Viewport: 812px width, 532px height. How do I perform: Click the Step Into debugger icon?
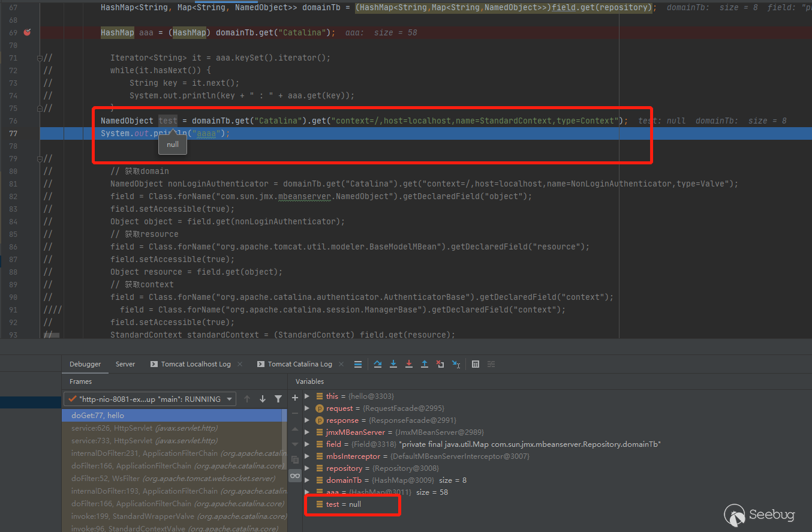pyautogui.click(x=393, y=364)
